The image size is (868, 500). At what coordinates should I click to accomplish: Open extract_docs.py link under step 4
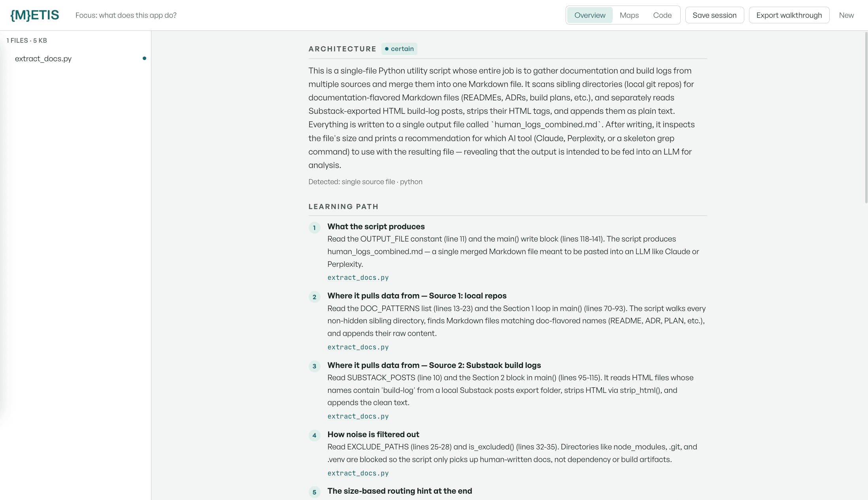[358, 473]
